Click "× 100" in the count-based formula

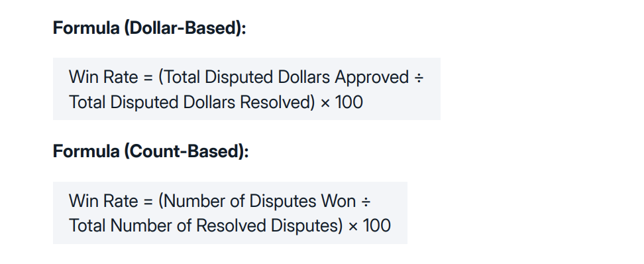[x=369, y=226]
